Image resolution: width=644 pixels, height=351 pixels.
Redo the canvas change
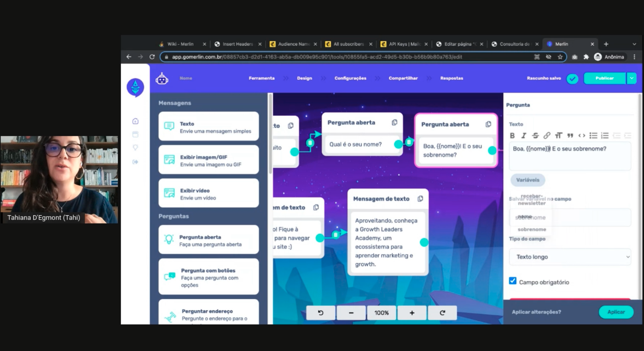(442, 313)
